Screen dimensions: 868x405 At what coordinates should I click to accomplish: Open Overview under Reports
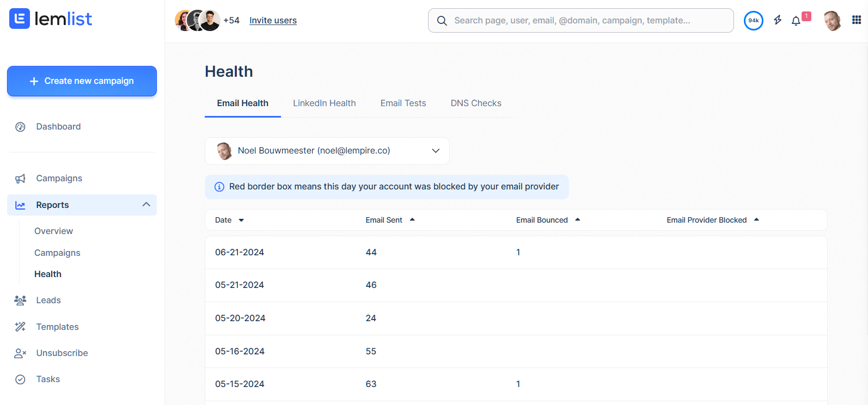coord(53,231)
